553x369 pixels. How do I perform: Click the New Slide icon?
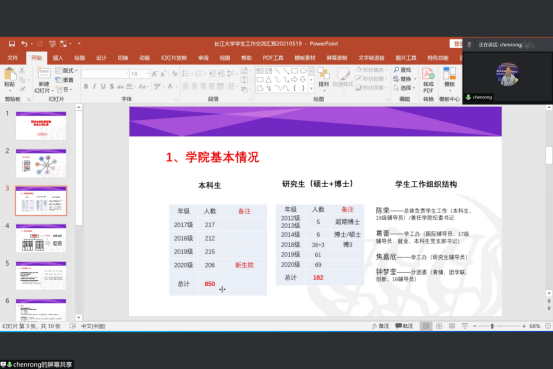44,74
